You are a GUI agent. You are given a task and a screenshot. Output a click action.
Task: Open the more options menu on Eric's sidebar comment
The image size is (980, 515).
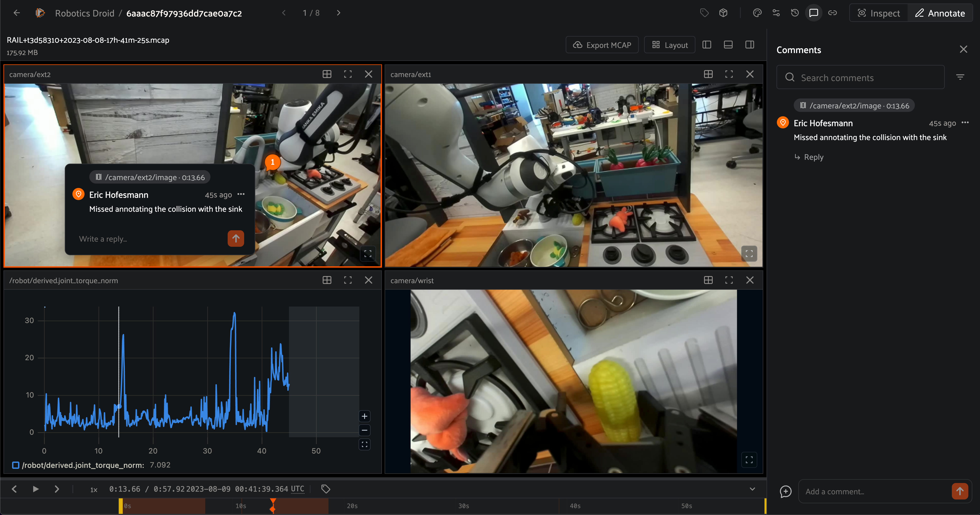[x=965, y=122]
